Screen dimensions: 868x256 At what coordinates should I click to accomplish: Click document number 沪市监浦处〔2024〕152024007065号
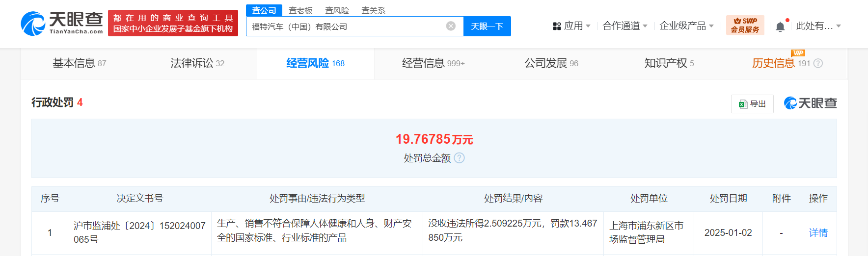(x=139, y=232)
